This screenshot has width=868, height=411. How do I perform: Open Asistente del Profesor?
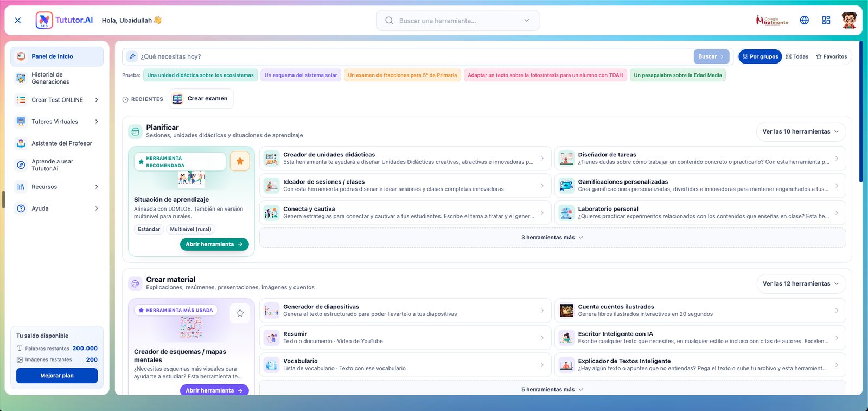[x=57, y=143]
